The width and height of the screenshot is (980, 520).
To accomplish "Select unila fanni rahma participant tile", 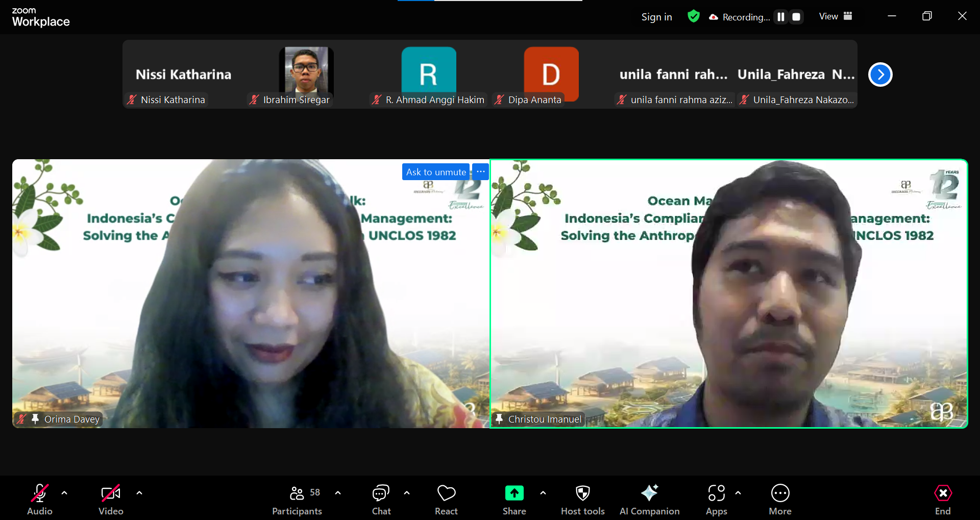I will pos(674,75).
